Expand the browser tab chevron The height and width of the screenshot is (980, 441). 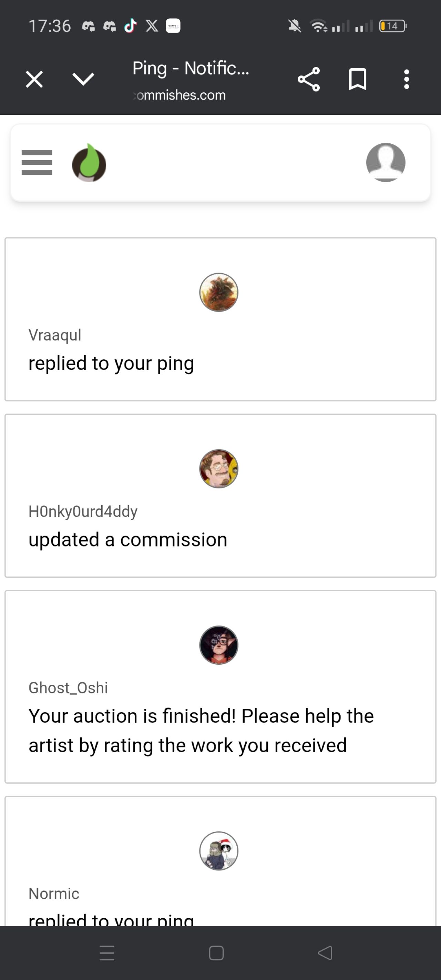[83, 80]
